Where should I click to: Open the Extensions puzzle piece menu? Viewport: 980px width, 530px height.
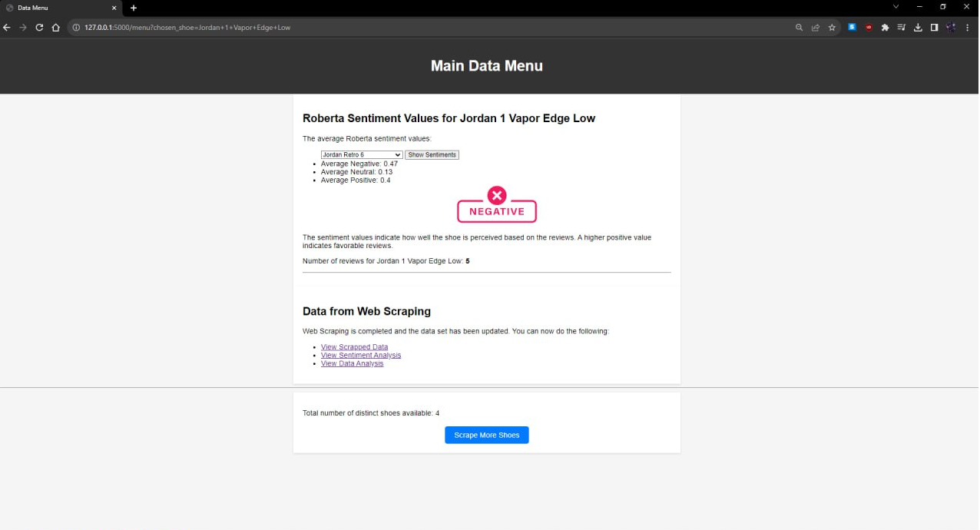[885, 28]
